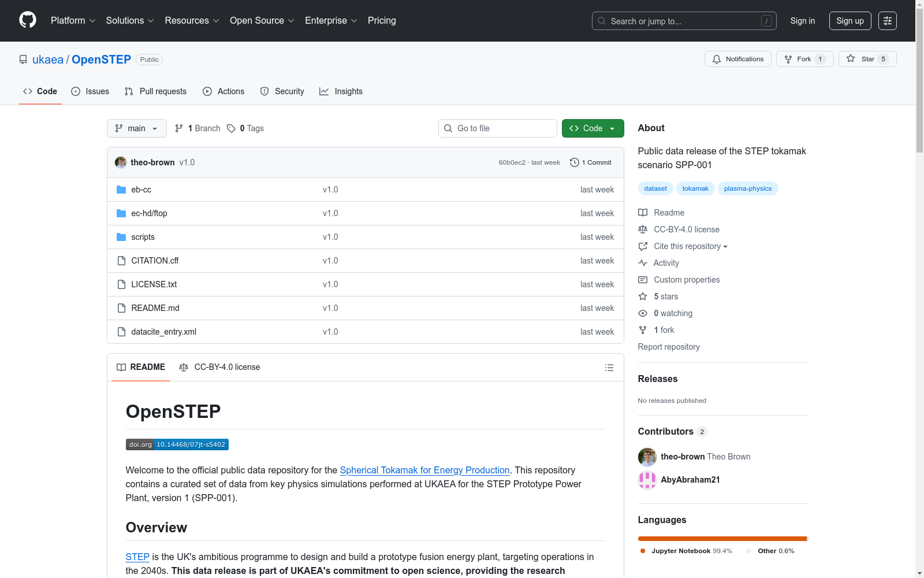Click the orange Jupyter Notebook legend dot
924x578 pixels.
[643, 551]
